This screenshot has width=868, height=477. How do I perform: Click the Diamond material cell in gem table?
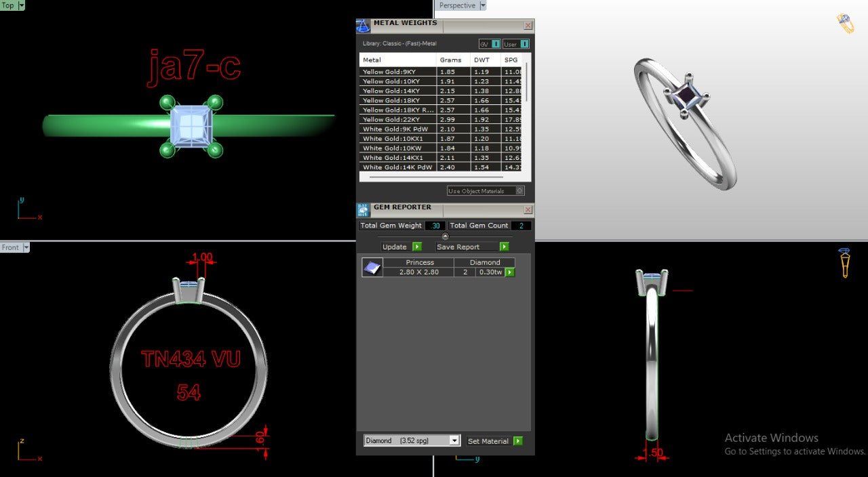pyautogui.click(x=485, y=262)
